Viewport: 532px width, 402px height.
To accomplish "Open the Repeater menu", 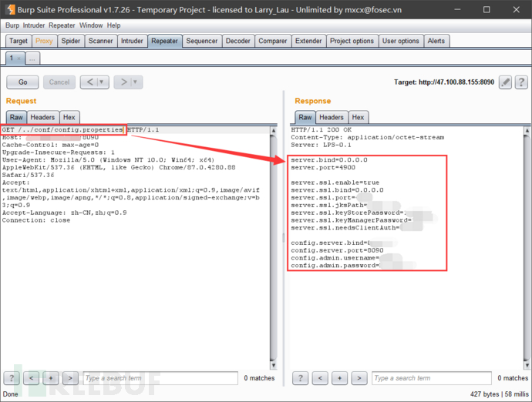I will 62,25.
